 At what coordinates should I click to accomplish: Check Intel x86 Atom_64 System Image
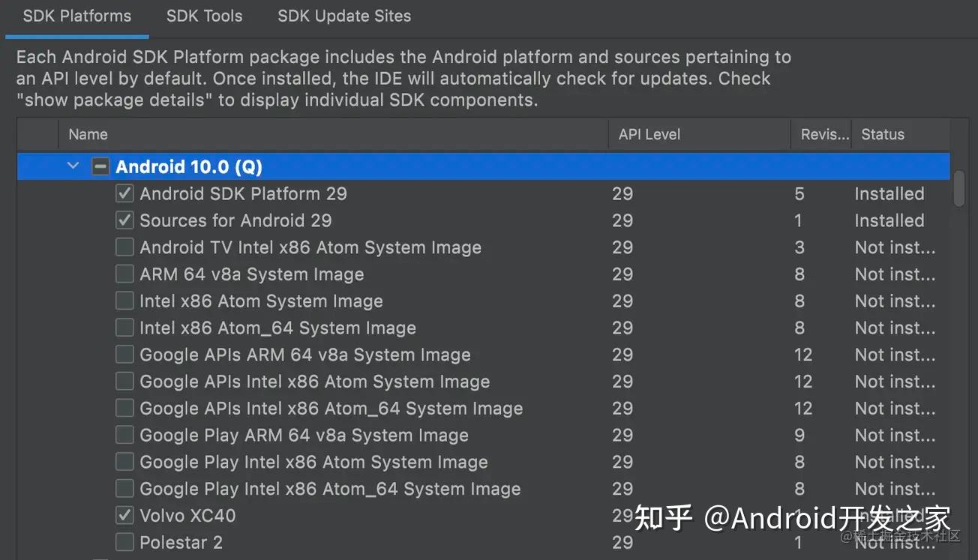coord(124,328)
